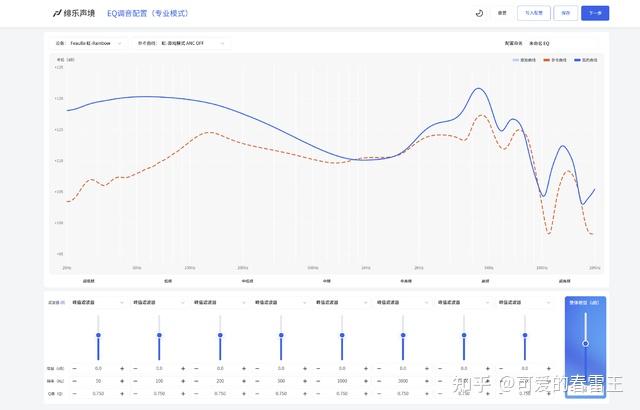Click the minus icon beside the 3000 Hz frequency
Image resolution: width=640 pixels, height=410 pixels.
[x=379, y=381]
